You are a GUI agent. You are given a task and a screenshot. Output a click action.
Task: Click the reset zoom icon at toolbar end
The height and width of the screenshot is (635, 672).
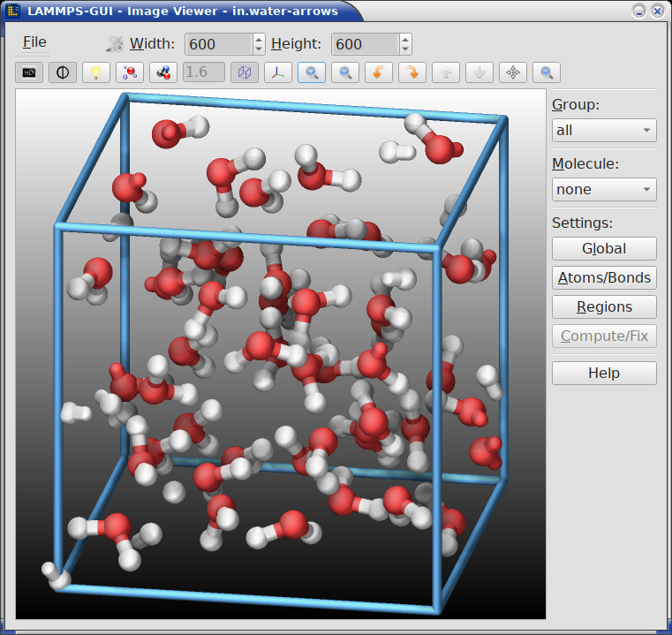pos(547,72)
